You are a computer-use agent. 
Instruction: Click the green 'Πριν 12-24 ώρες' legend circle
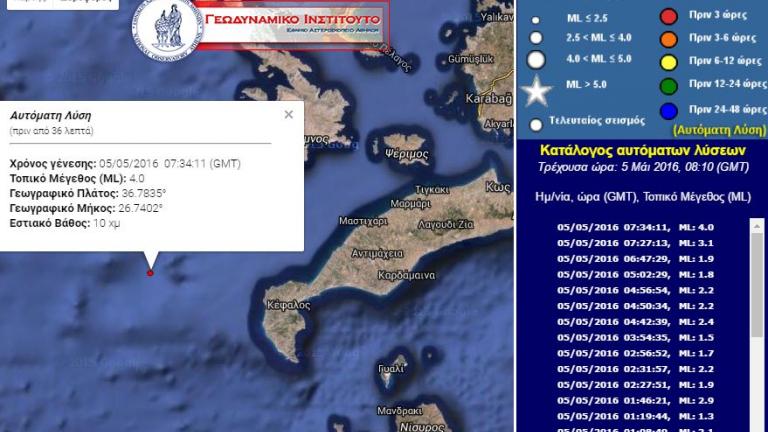tap(669, 86)
